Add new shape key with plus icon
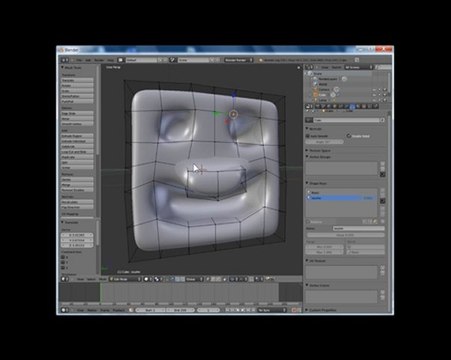The height and width of the screenshot is (360, 451). pyautogui.click(x=382, y=190)
